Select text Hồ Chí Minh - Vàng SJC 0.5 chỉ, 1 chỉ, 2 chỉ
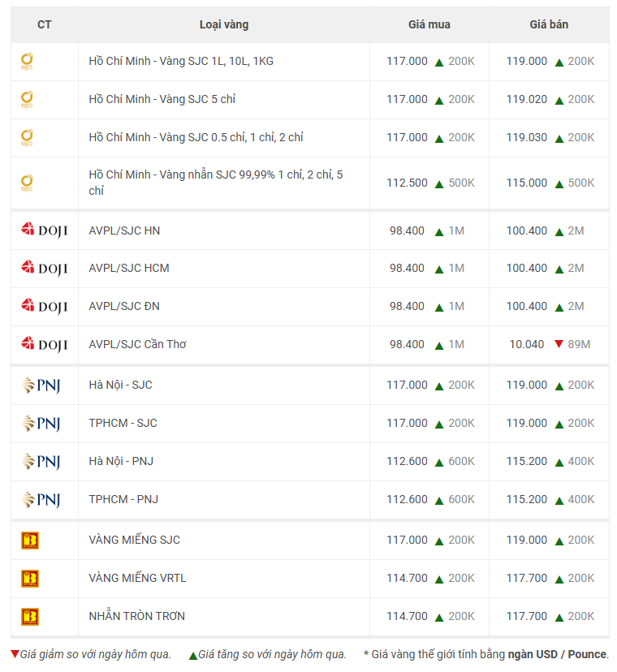The height and width of the screenshot is (672, 617). pyautogui.click(x=196, y=138)
